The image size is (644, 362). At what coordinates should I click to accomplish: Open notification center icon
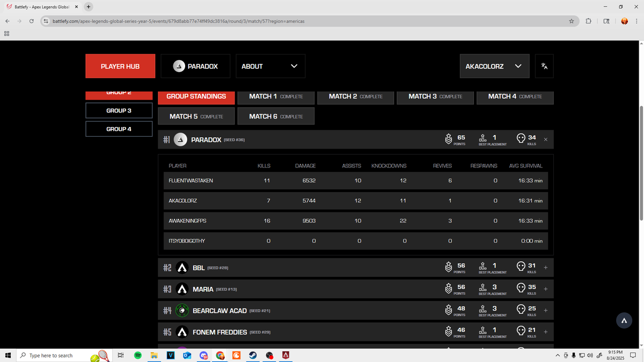pyautogui.click(x=633, y=355)
